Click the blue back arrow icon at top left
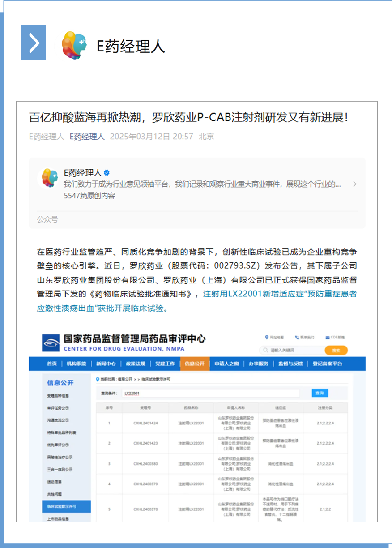The width and height of the screenshot is (392, 548). pos(33,43)
